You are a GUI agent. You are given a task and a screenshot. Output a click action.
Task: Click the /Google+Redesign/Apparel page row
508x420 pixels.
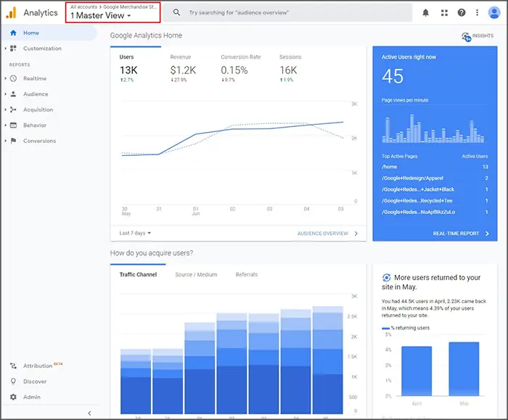coord(435,178)
